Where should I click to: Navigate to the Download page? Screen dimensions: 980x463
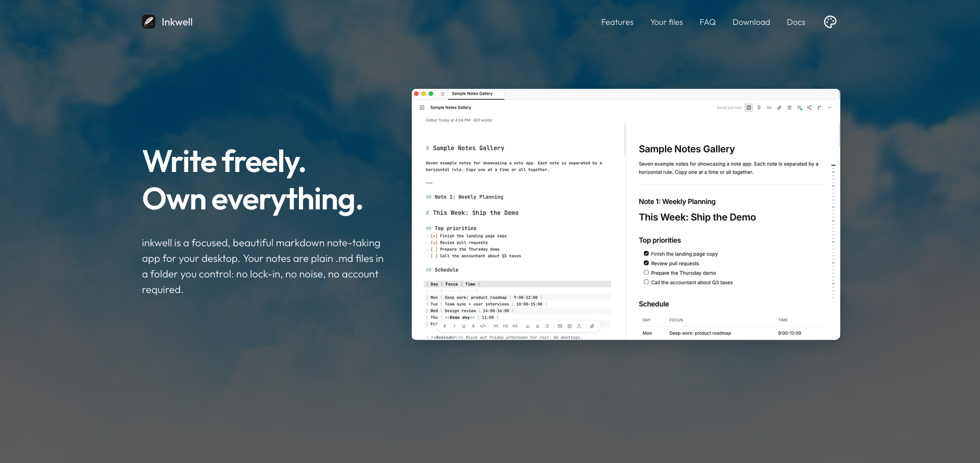(751, 22)
